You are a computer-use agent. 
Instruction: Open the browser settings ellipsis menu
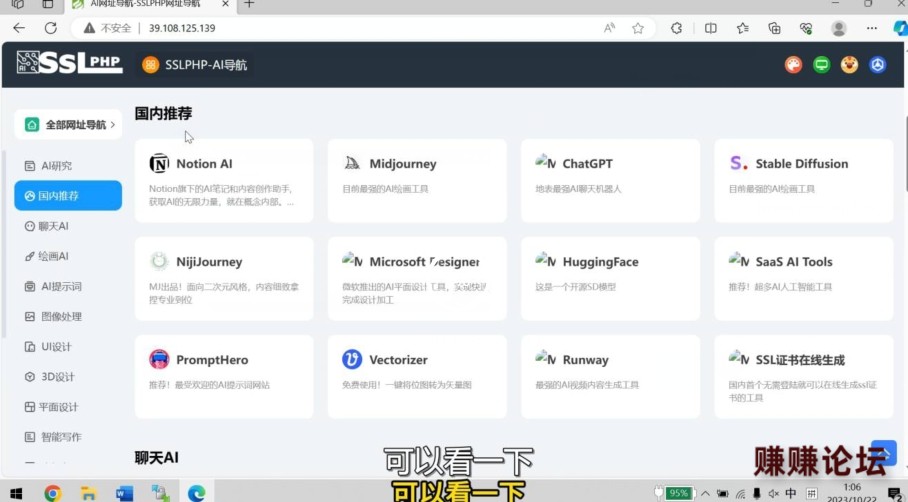tap(872, 28)
